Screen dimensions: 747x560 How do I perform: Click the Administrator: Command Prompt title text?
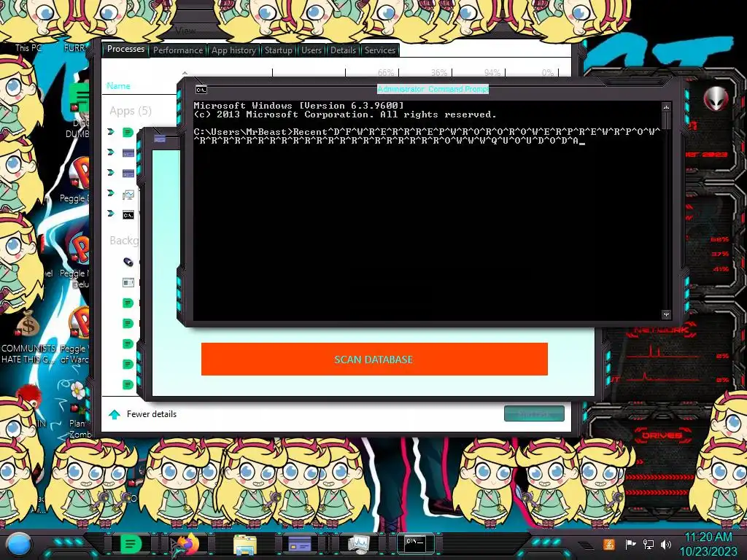[433, 89]
